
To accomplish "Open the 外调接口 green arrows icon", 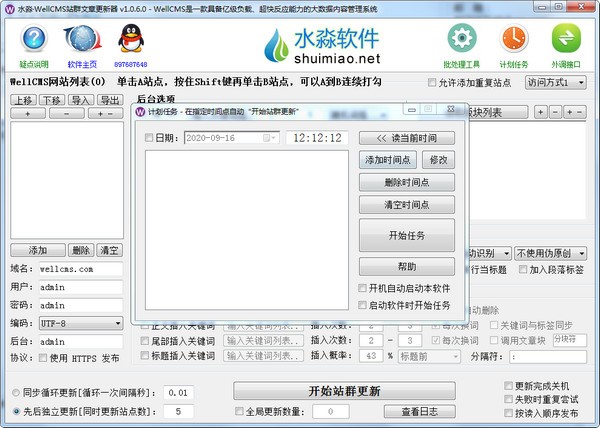I will (x=566, y=42).
